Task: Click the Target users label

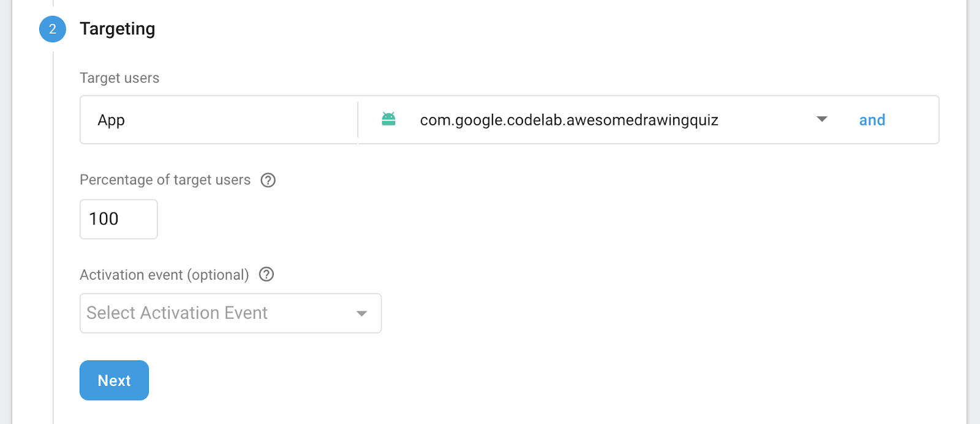Action: [119, 78]
